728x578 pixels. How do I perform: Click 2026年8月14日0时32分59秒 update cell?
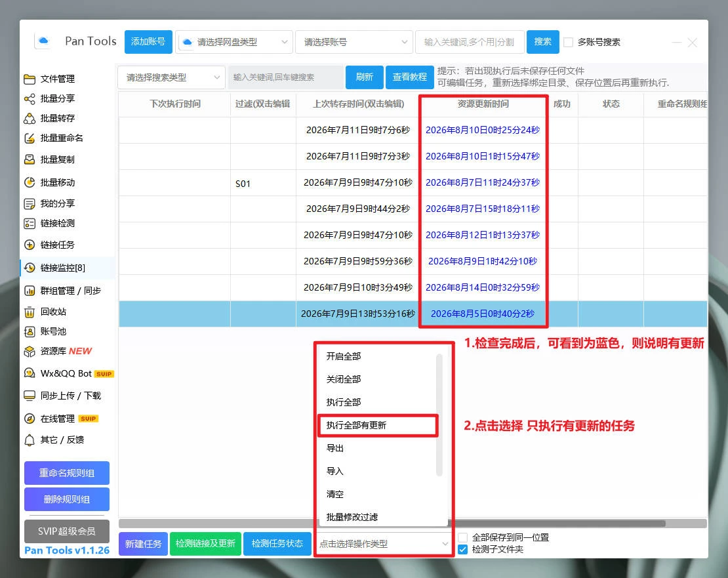(x=483, y=287)
